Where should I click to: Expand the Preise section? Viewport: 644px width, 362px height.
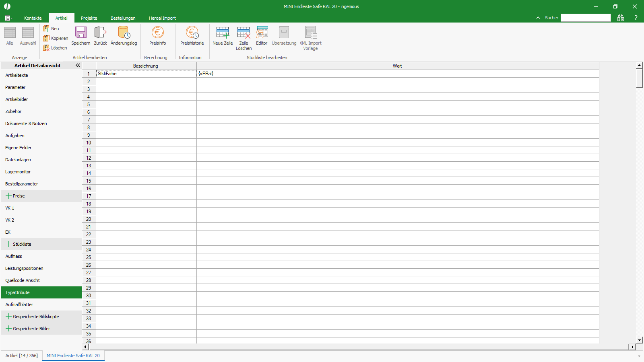click(8, 196)
